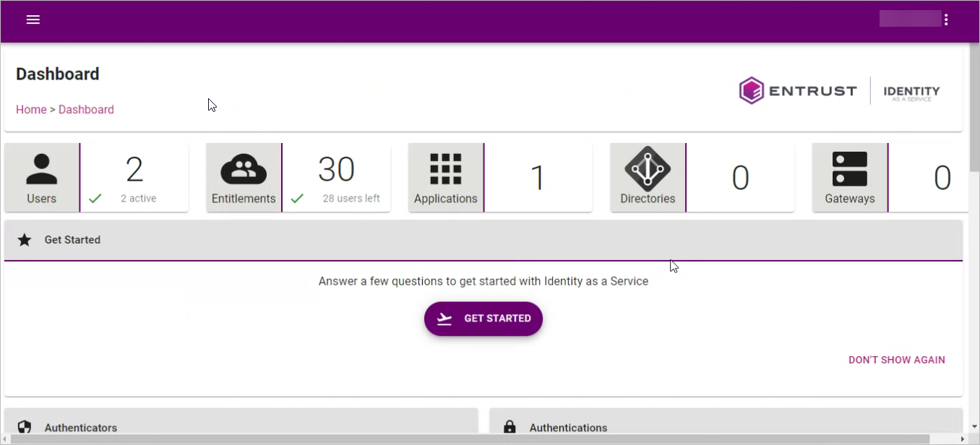Viewport: 980px width, 445px height.
Task: Click DON'T SHOW AGAIN link
Action: [896, 360]
